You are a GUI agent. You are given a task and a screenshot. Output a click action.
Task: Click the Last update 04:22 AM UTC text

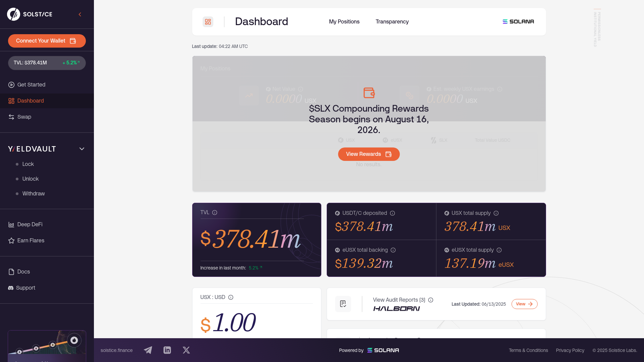(220, 47)
